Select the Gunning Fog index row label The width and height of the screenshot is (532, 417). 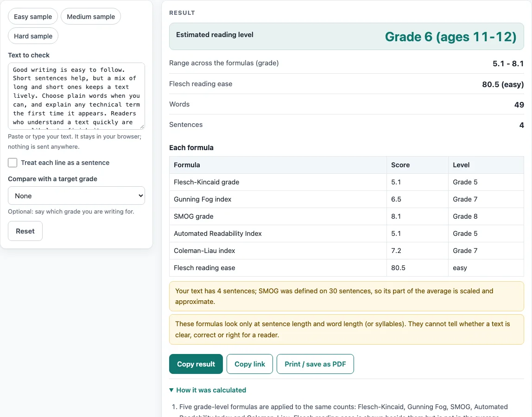(203, 199)
